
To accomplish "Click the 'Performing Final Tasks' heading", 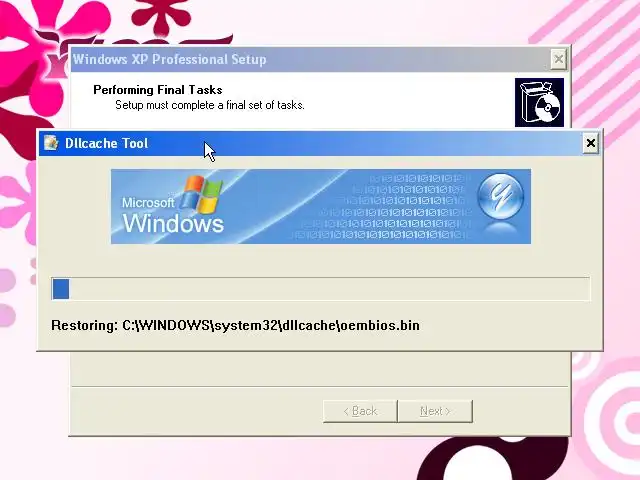I will (x=158, y=90).
